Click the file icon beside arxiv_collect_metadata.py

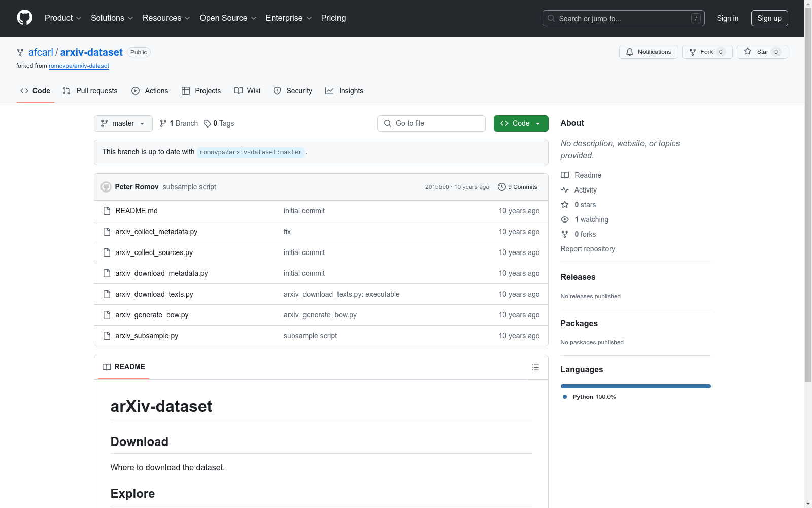(107, 232)
